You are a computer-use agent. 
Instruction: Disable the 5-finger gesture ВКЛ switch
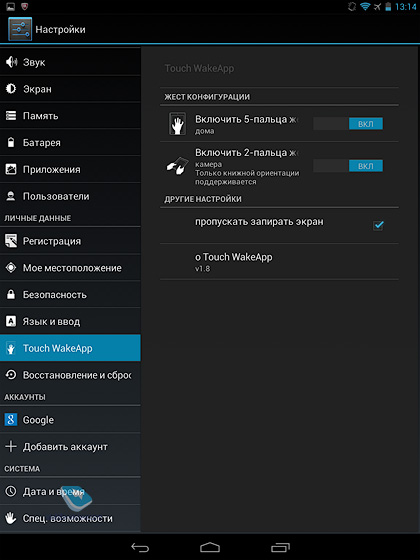pyautogui.click(x=348, y=124)
